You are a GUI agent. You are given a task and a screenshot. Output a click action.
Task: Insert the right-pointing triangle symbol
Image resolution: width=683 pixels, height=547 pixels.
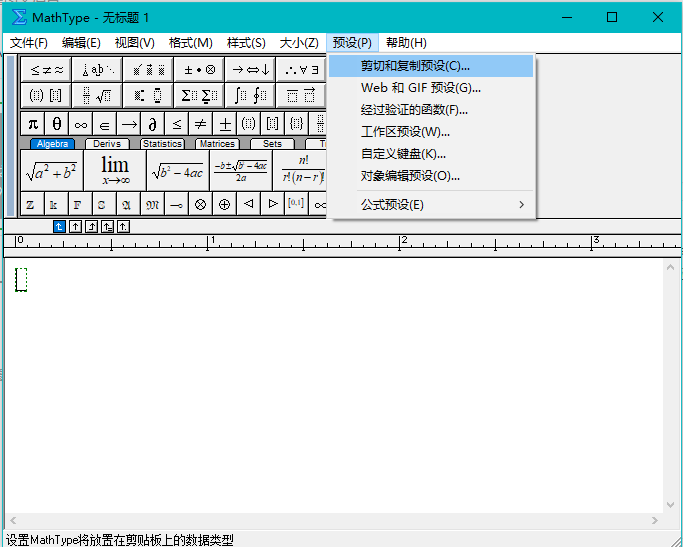click(273, 204)
